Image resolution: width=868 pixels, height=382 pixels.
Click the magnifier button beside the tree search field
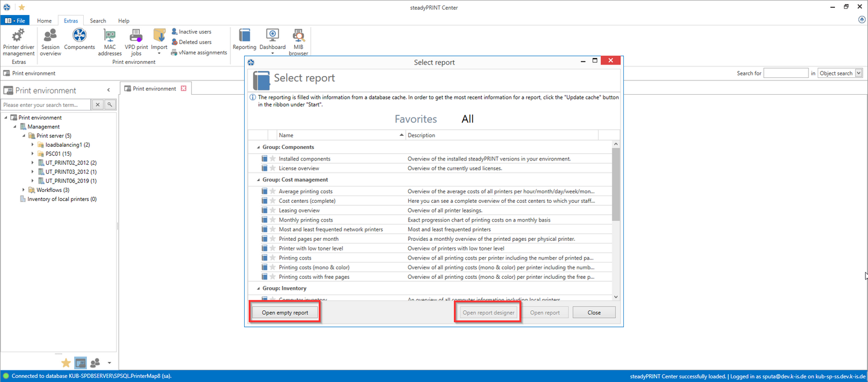coord(110,104)
